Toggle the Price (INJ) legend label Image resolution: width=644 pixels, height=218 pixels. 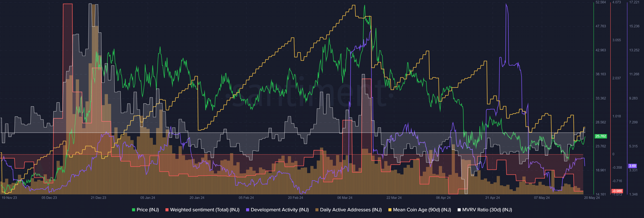tap(148, 210)
